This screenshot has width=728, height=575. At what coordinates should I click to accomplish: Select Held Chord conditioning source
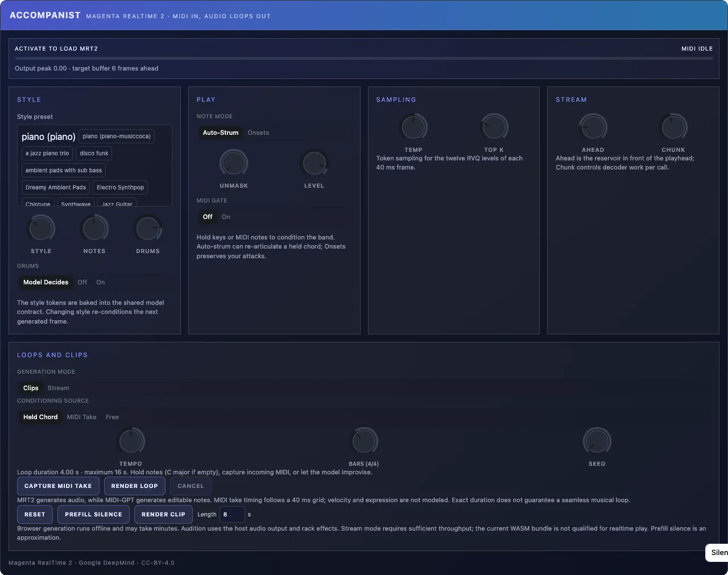(x=40, y=417)
